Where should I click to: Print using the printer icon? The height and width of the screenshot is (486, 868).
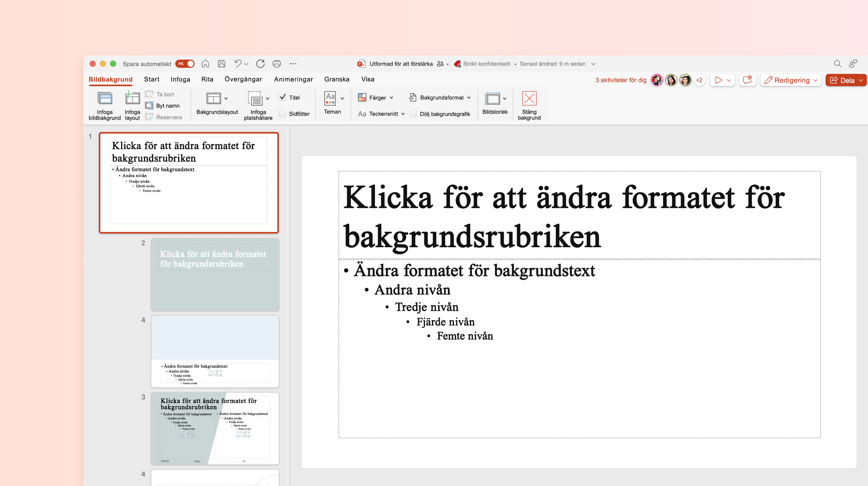277,64
